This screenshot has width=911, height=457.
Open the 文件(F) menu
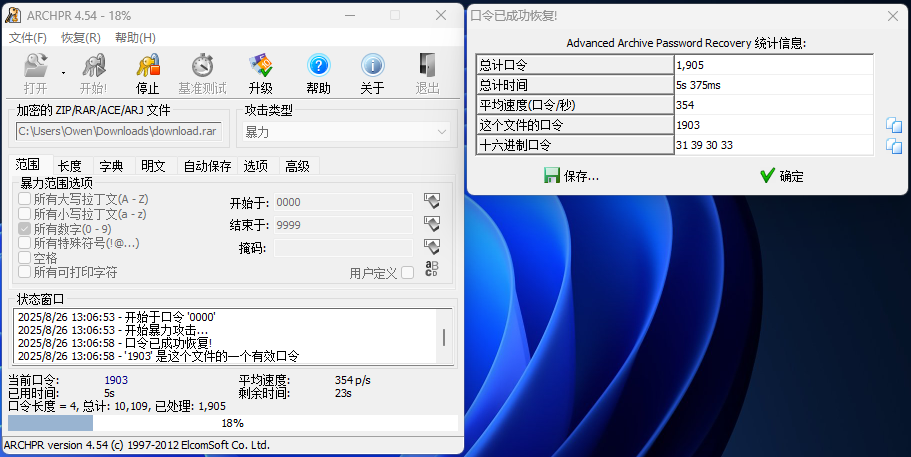pyautogui.click(x=28, y=38)
